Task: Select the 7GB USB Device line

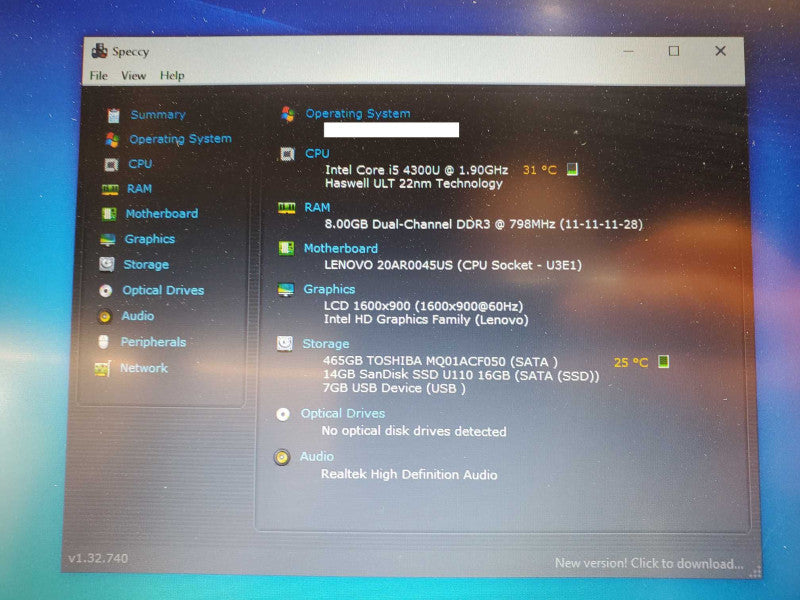Action: [394, 388]
